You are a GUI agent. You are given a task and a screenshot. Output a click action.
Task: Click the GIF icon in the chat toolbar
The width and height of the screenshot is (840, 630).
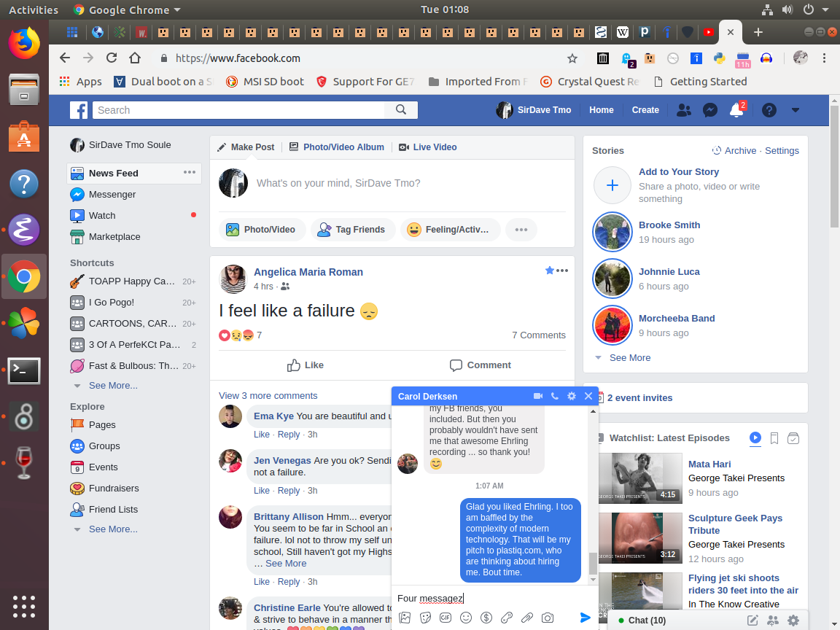pyautogui.click(x=446, y=618)
